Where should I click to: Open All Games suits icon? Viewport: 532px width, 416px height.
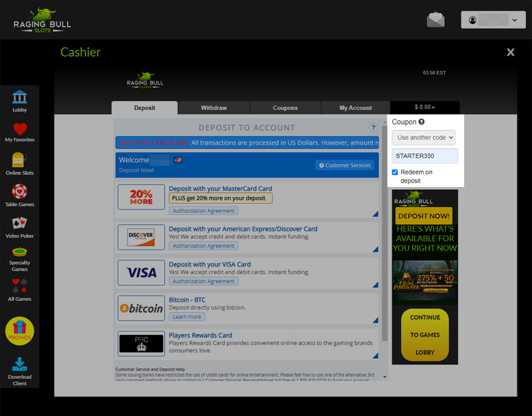click(19, 286)
